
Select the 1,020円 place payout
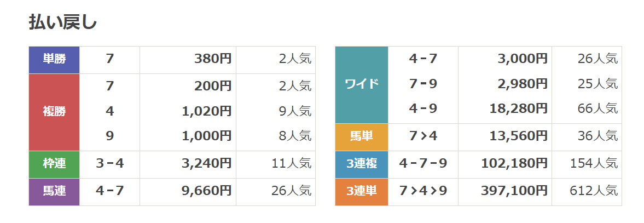207,112
